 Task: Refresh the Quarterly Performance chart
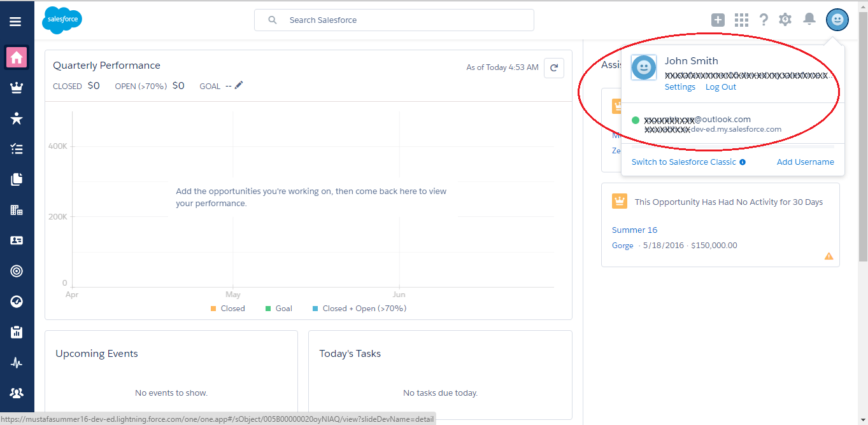[x=554, y=67]
